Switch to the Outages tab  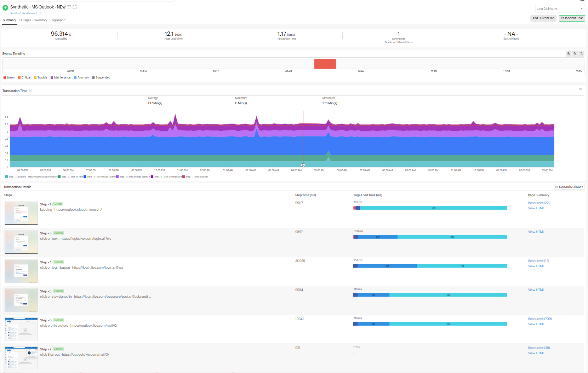tap(25, 20)
